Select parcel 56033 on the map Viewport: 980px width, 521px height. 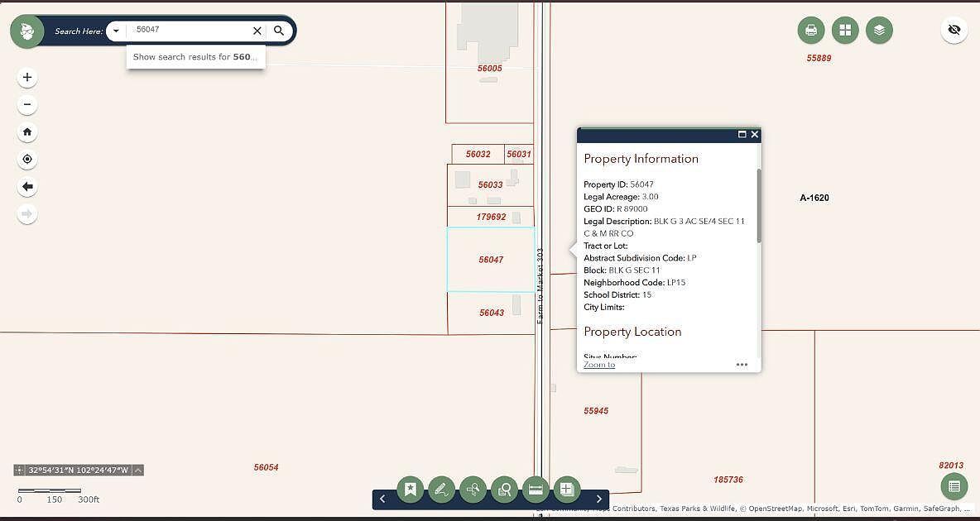click(x=490, y=185)
